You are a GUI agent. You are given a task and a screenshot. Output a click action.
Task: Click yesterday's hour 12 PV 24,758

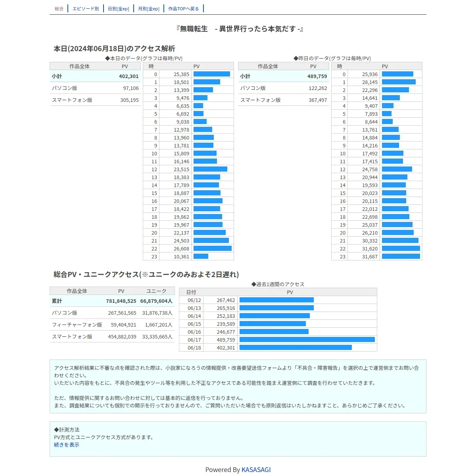370,169
